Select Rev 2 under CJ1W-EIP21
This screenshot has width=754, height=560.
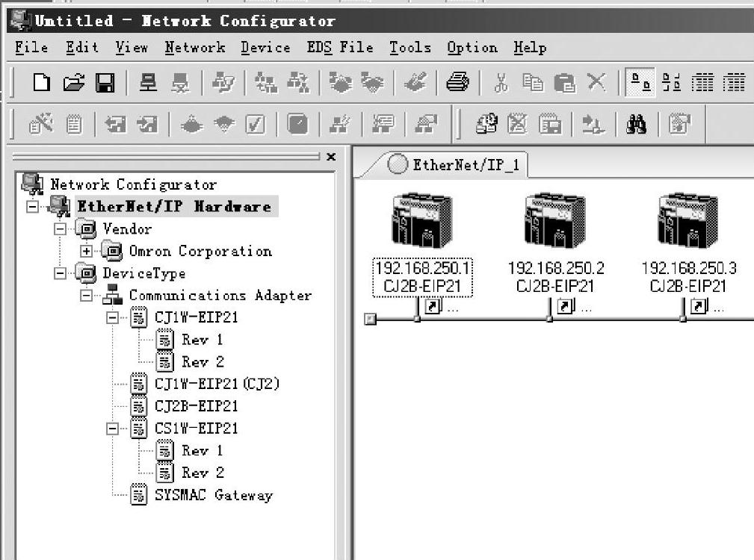click(x=203, y=361)
